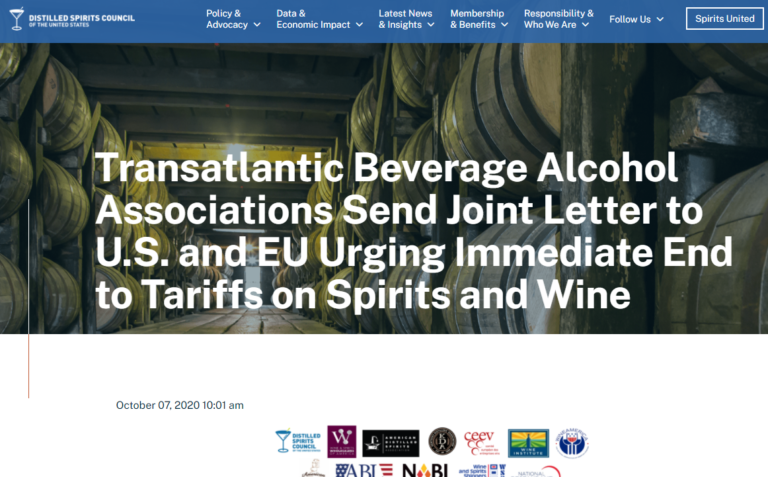This screenshot has height=477, width=768.
Task: Click the Transatlantic Beverage Alcohol article headline
Action: [x=414, y=231]
